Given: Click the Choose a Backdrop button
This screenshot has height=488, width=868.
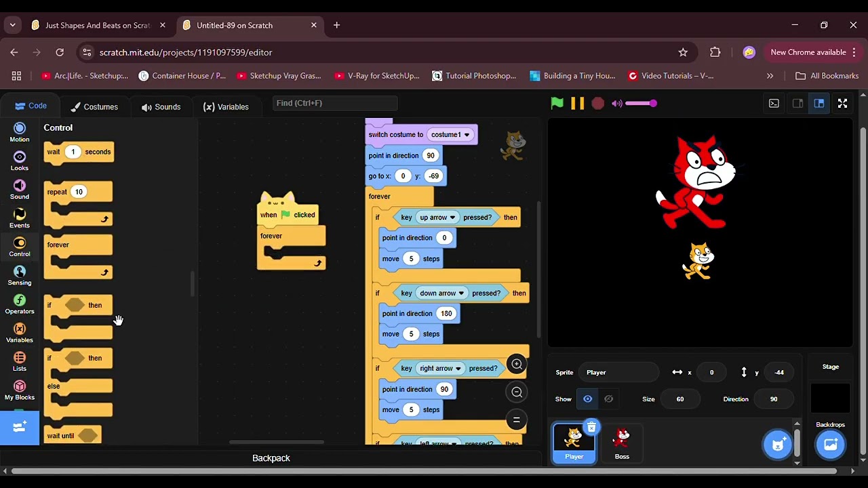Looking at the screenshot, I should point(830,445).
